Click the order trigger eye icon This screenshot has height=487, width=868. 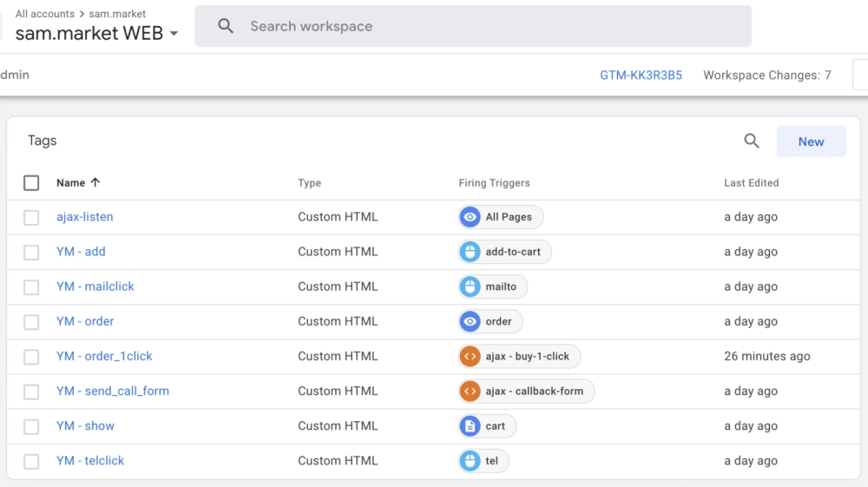[470, 321]
